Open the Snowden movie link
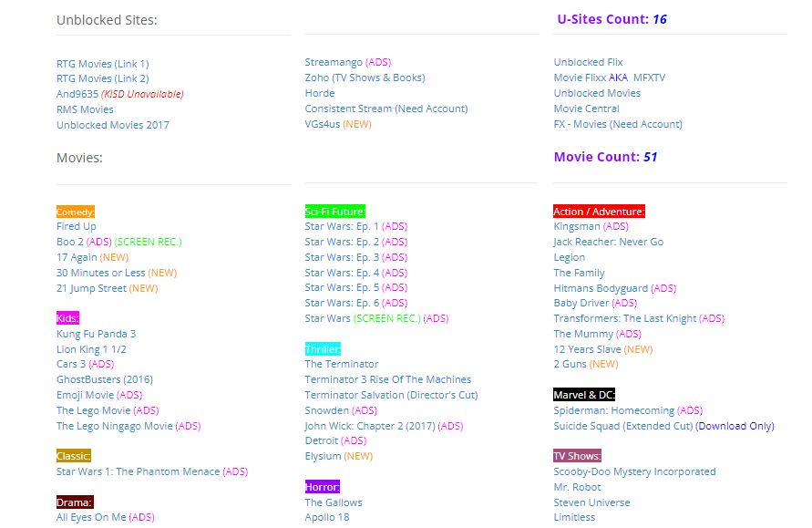The width and height of the screenshot is (812, 528). click(327, 411)
